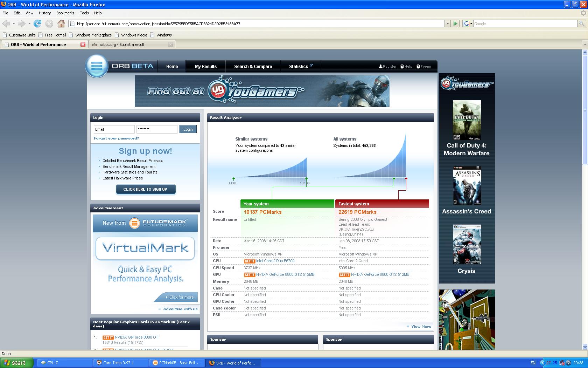The image size is (588, 368).
Task: Click the search magnifier icon in Google box
Action: point(581,23)
